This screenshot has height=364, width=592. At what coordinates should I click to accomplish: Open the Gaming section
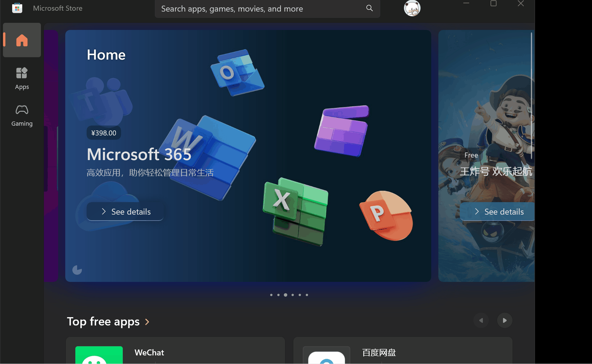pyautogui.click(x=22, y=115)
